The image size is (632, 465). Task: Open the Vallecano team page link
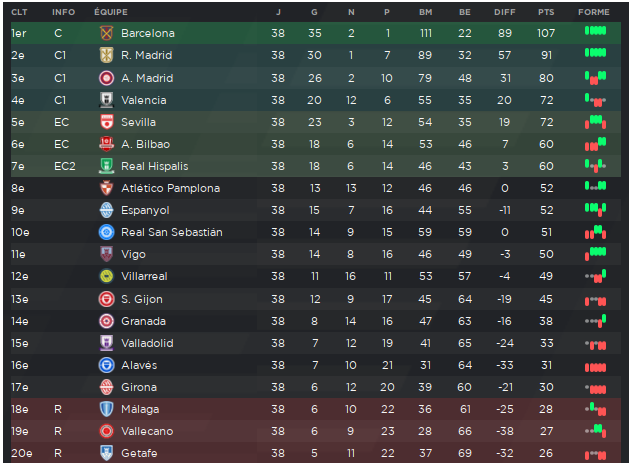coord(147,431)
